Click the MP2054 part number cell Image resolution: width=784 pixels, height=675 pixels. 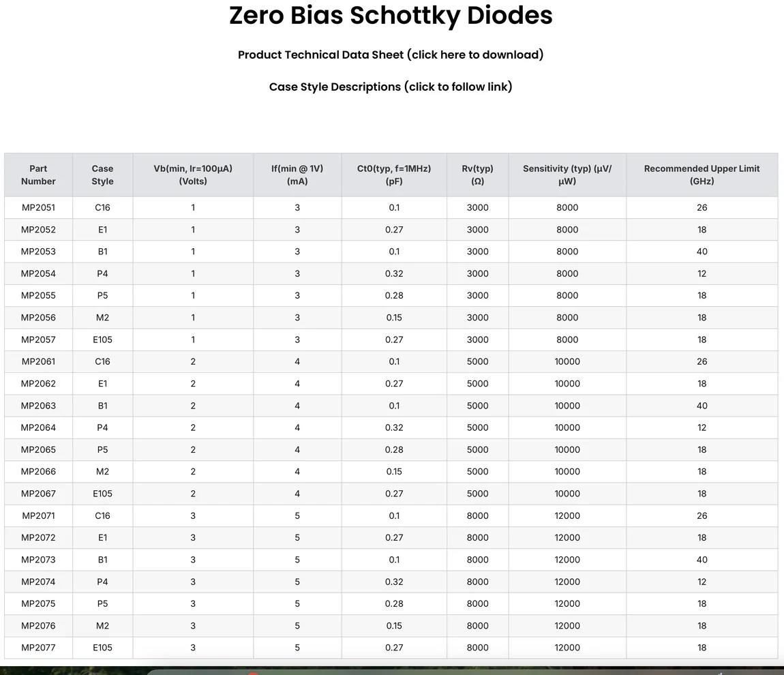point(38,273)
